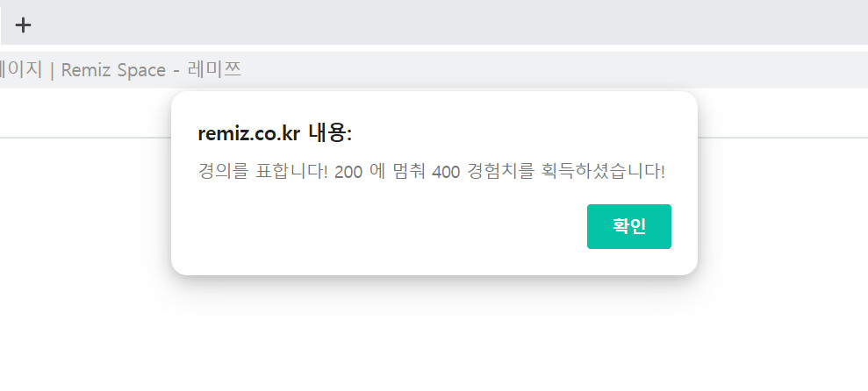Click the blank page area below the alert dialog

[x=434, y=338]
